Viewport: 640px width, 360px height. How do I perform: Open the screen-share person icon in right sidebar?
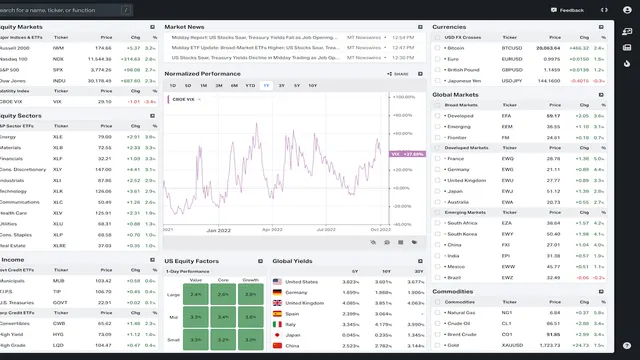click(627, 31)
